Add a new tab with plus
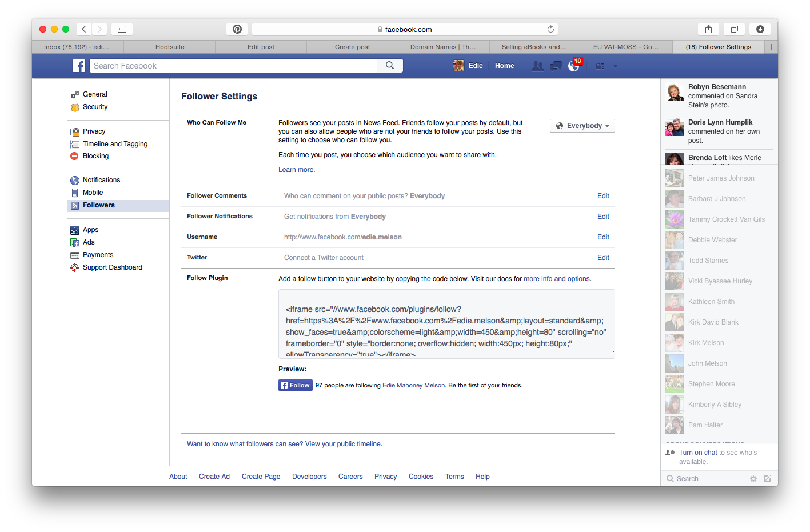Image resolution: width=810 pixels, height=532 pixels. pos(771,47)
